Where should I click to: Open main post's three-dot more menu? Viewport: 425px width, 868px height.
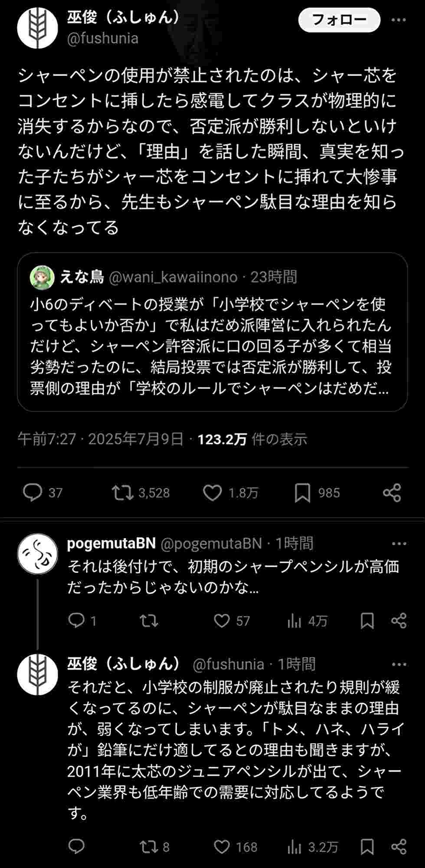tap(399, 20)
